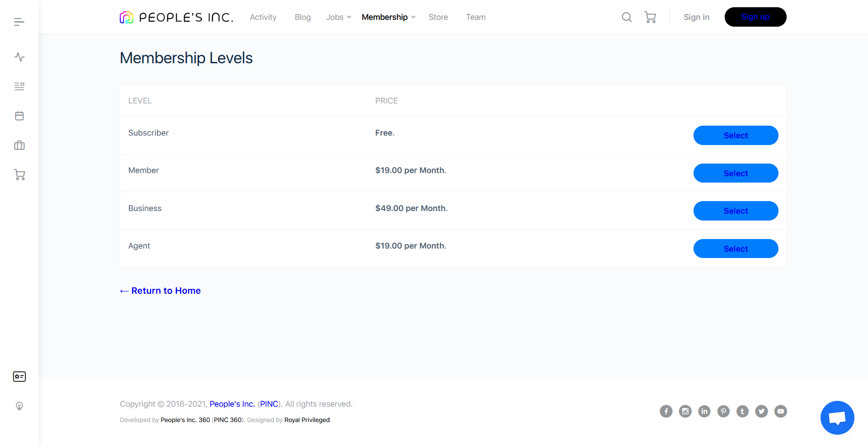Click the membership card icon in sidebar
The width and height of the screenshot is (868, 446).
tap(19, 376)
